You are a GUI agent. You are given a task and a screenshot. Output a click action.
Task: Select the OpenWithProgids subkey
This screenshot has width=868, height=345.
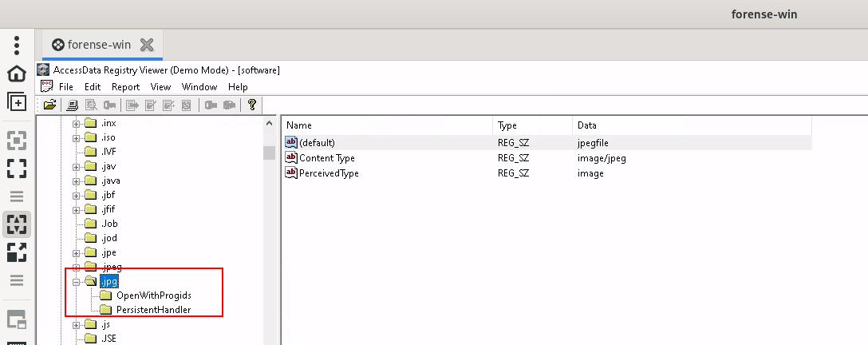click(154, 295)
